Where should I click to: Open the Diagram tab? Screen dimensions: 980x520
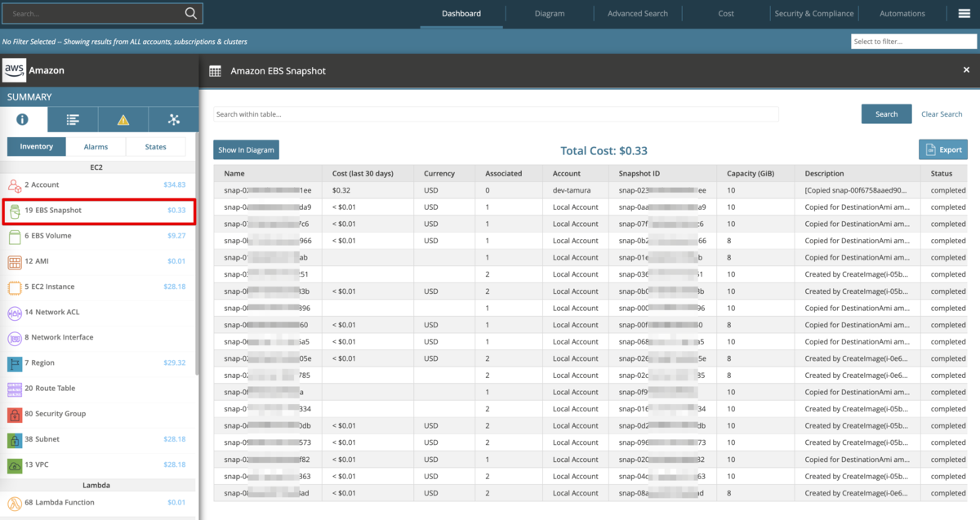(550, 13)
